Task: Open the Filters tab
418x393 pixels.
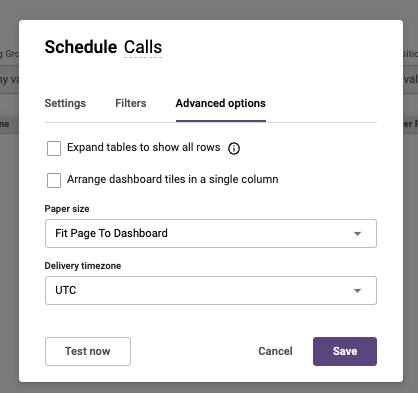Action: click(131, 103)
